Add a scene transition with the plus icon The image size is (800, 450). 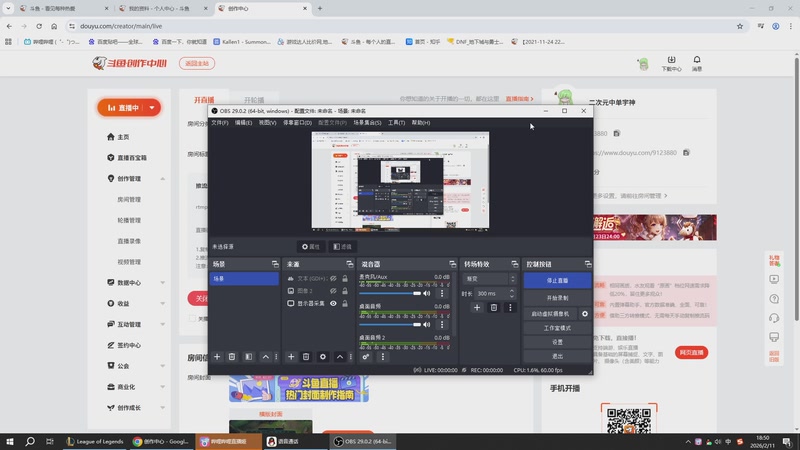(477, 308)
